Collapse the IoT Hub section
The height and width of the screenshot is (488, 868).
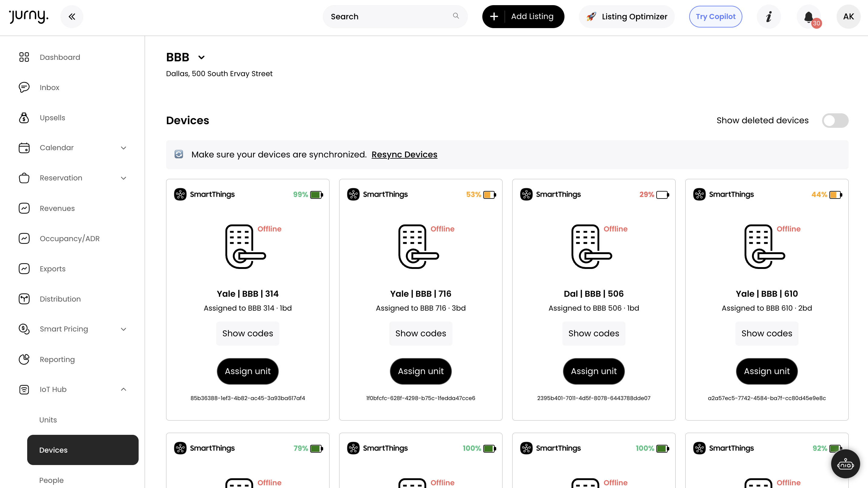point(123,389)
